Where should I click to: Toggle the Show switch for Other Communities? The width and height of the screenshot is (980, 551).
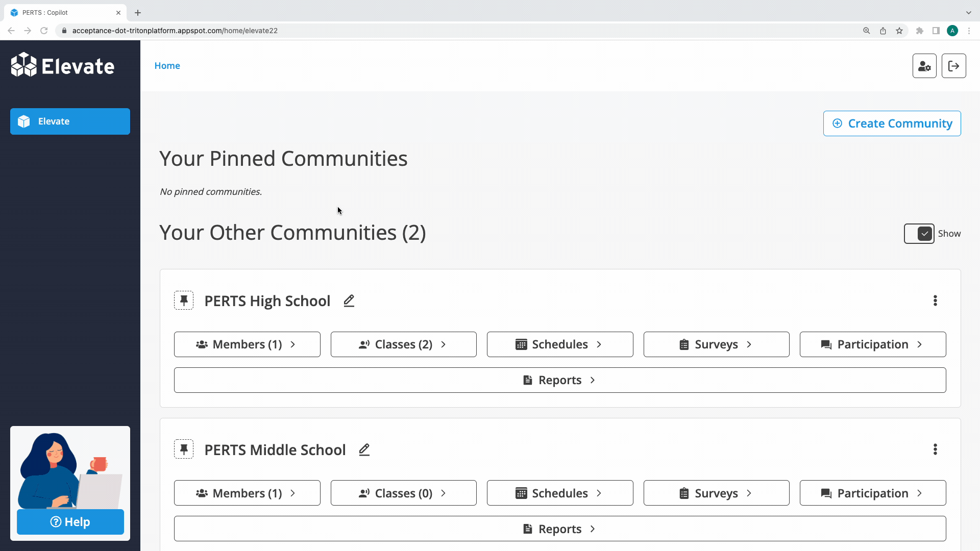[x=919, y=233]
